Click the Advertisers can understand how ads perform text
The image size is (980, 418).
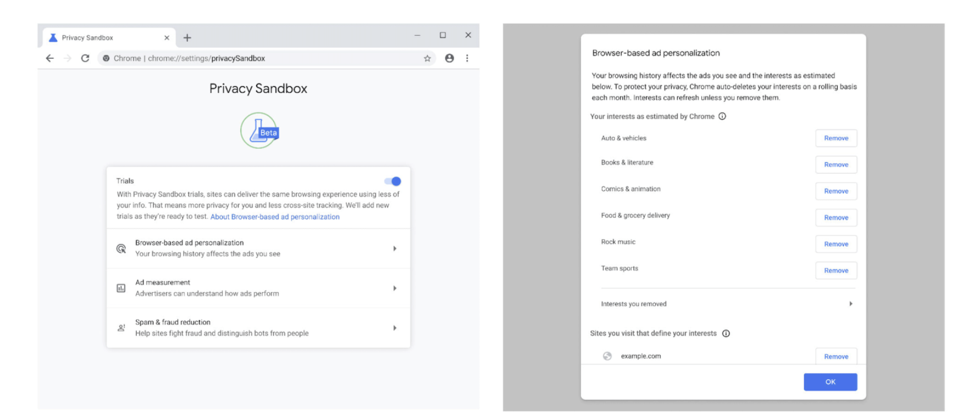click(x=207, y=293)
